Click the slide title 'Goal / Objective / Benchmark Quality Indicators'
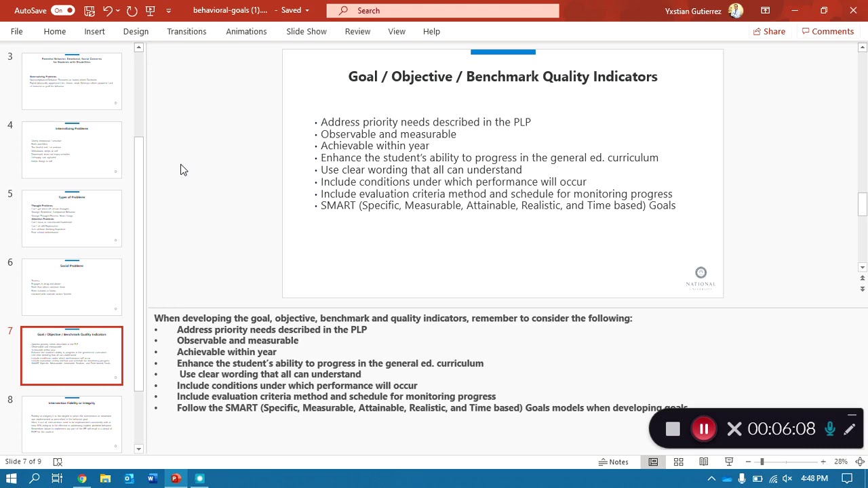This screenshot has height=488, width=868. [502, 77]
